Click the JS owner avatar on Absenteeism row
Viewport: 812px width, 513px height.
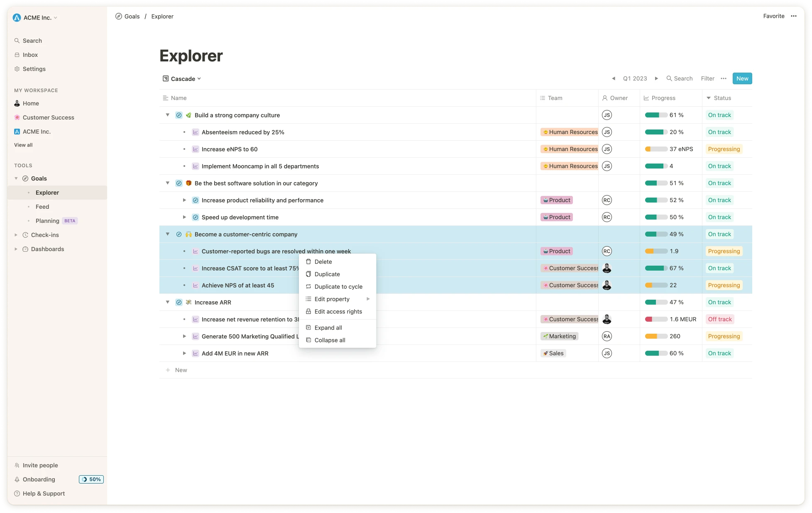tap(607, 132)
